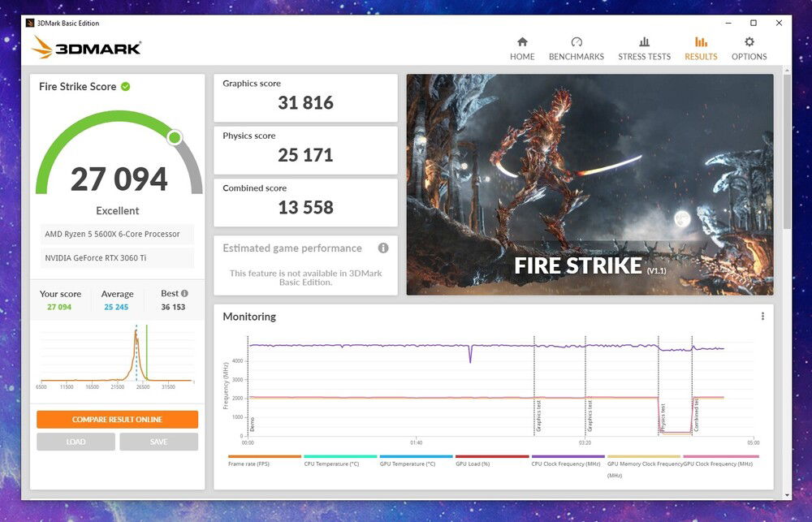The image size is (812, 522).
Task: Open Stress Tests bar-chart icon
Action: coord(644,42)
